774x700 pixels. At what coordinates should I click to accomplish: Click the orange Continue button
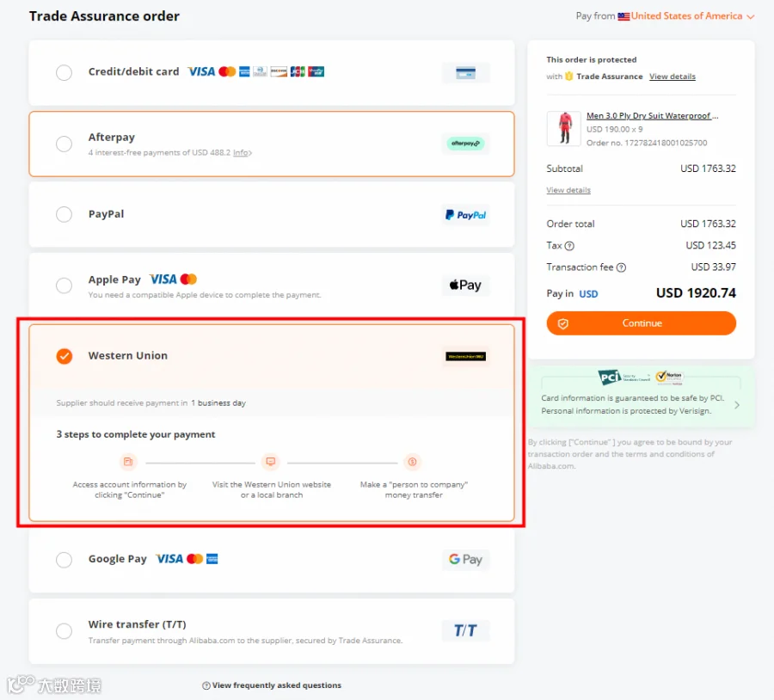click(642, 323)
